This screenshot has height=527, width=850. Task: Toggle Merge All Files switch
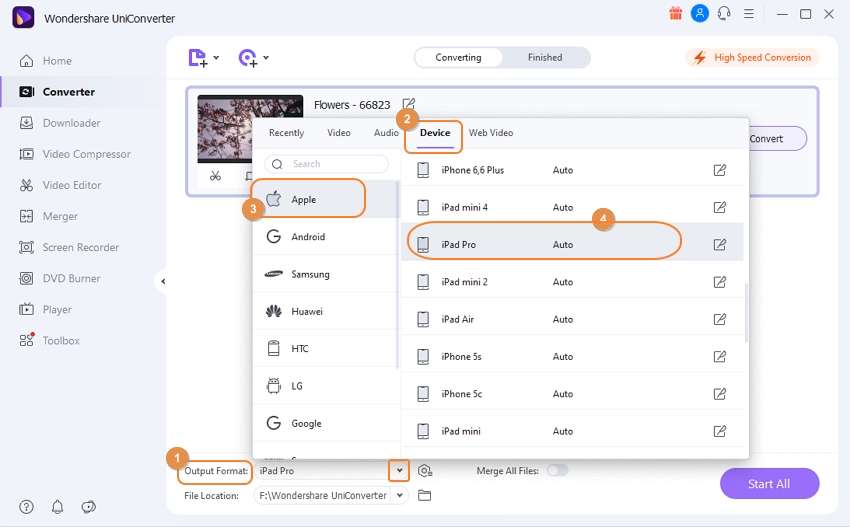point(557,470)
